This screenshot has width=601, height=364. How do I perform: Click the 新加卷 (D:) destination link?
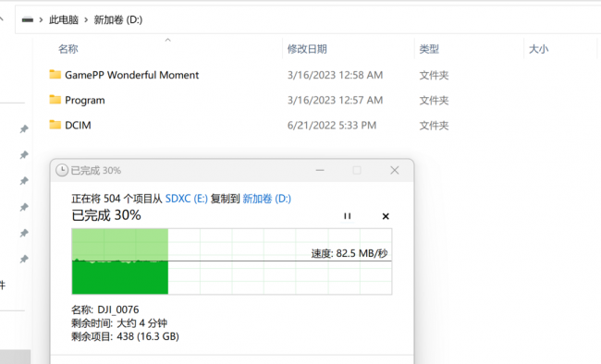click(267, 199)
